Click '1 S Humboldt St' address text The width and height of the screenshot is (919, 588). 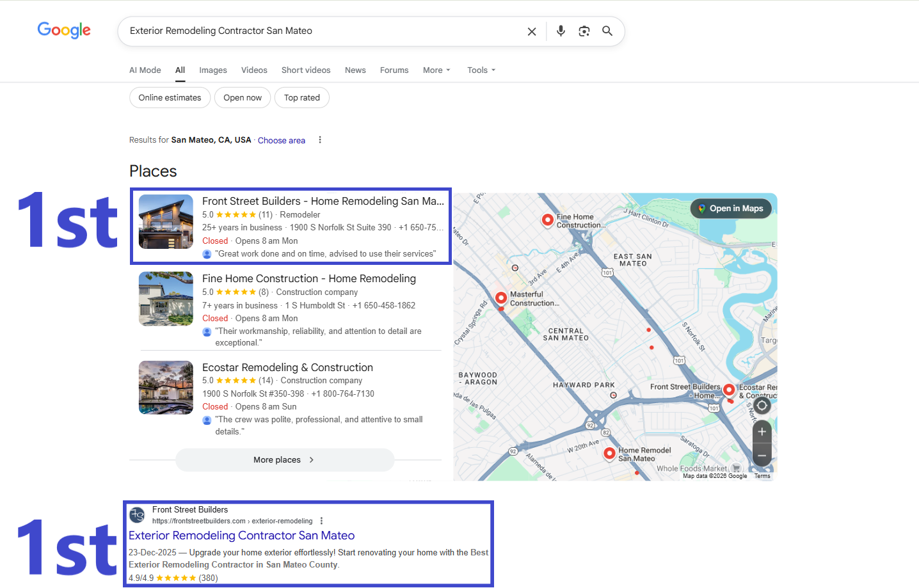tap(315, 306)
